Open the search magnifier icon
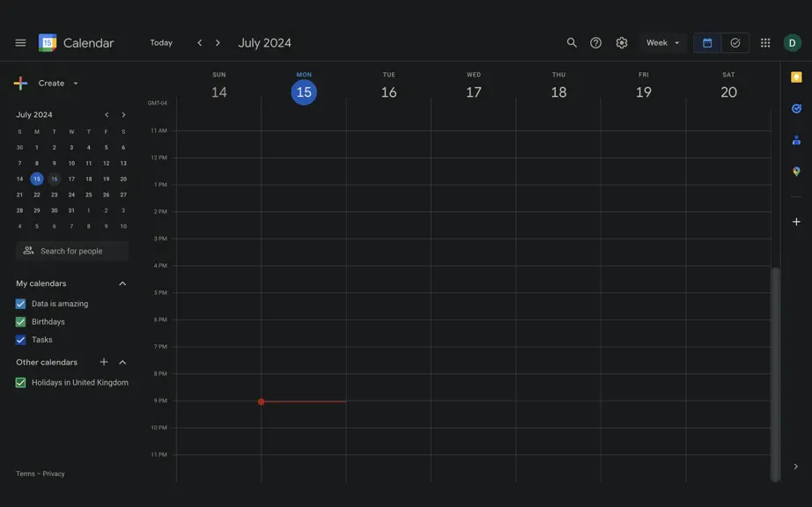Image resolution: width=812 pixels, height=507 pixels. coord(572,43)
